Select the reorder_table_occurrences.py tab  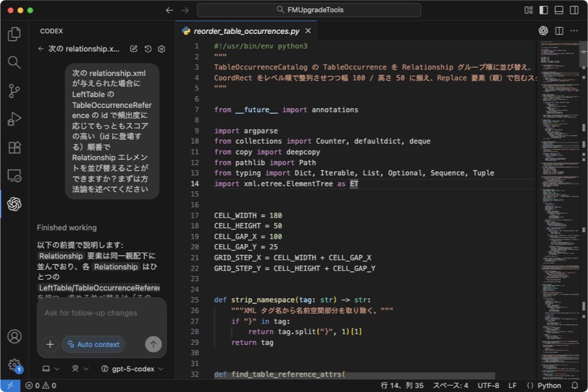point(247,32)
